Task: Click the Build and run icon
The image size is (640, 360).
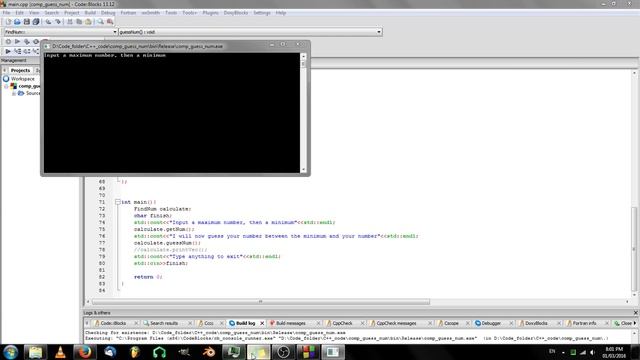Action: tap(27, 42)
